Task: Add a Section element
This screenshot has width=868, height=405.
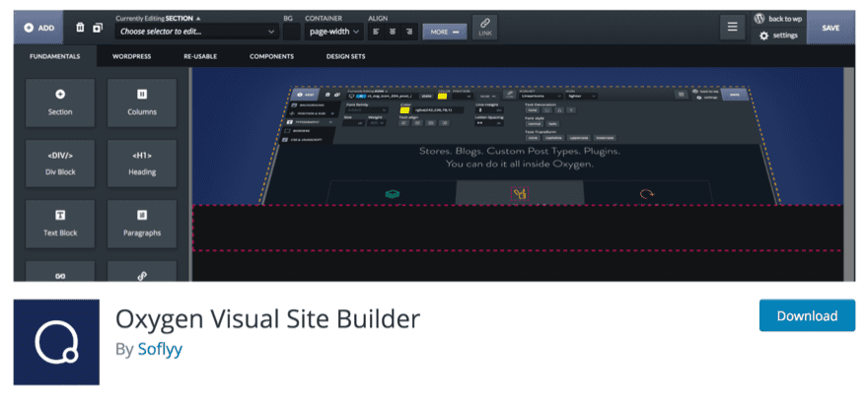Action: click(60, 102)
